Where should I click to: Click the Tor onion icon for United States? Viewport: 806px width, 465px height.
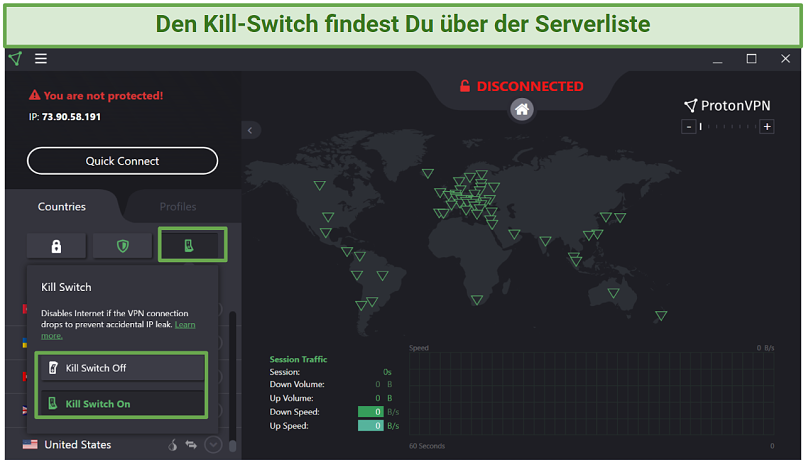coord(173,444)
